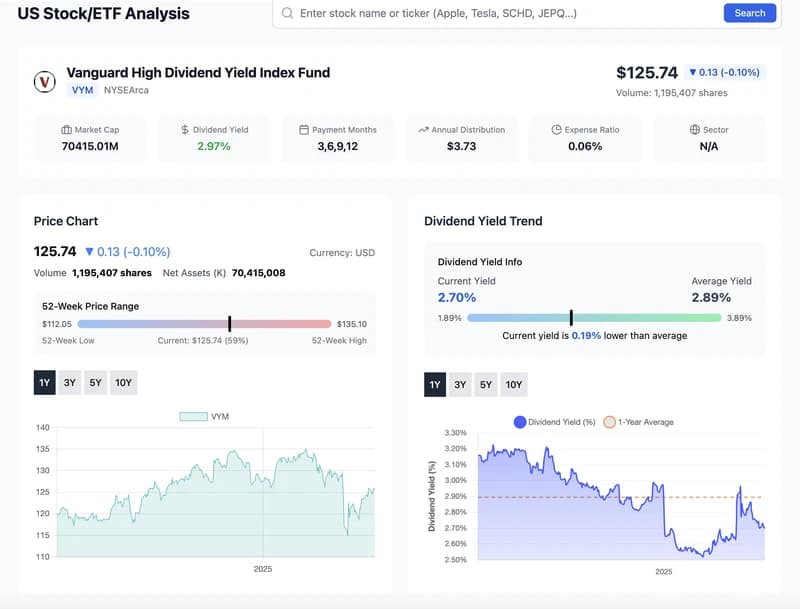The height and width of the screenshot is (609, 800).
Task: Click the header price $125.74
Action: pos(647,73)
